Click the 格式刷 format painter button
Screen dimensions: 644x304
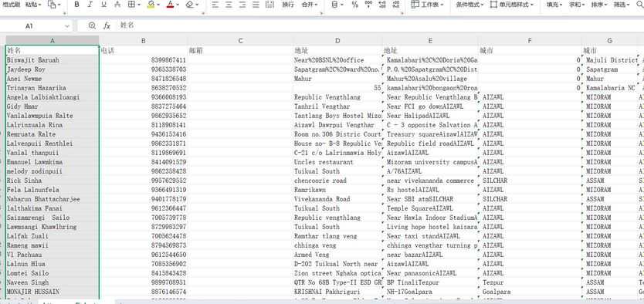(x=11, y=5)
